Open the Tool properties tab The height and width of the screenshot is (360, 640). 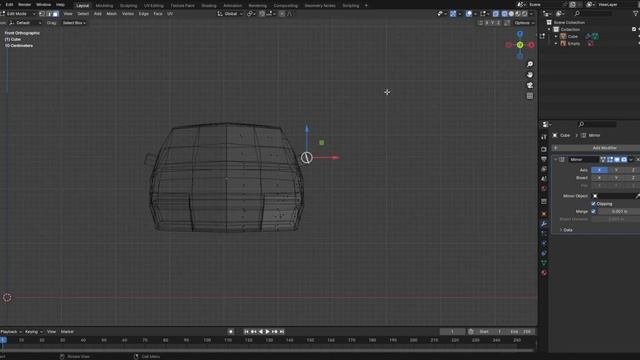pyautogui.click(x=544, y=137)
